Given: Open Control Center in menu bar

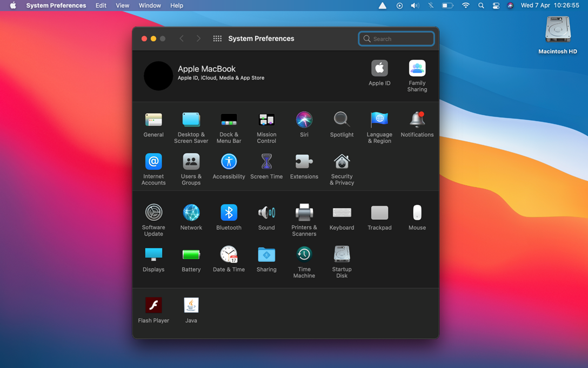Looking at the screenshot, I should pos(496,5).
